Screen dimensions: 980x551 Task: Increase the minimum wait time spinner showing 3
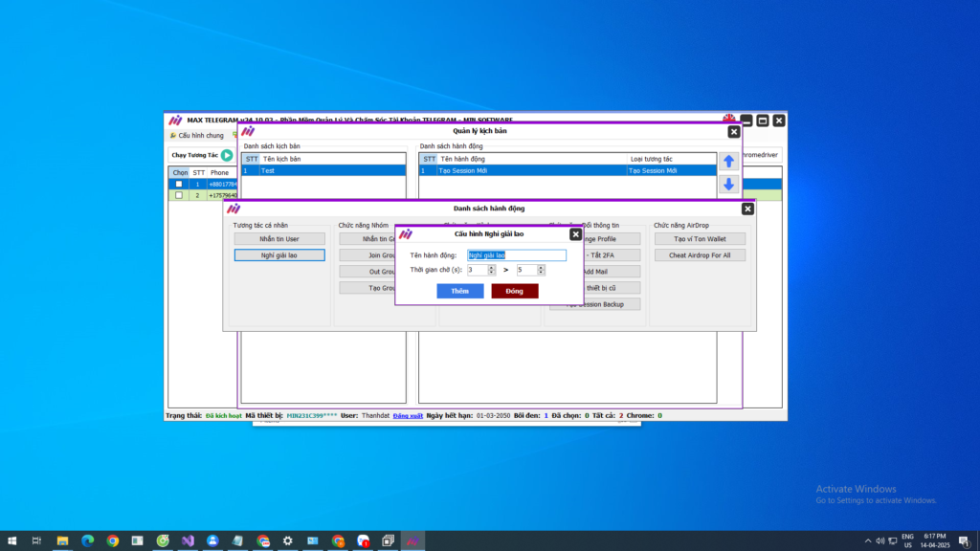(x=492, y=267)
